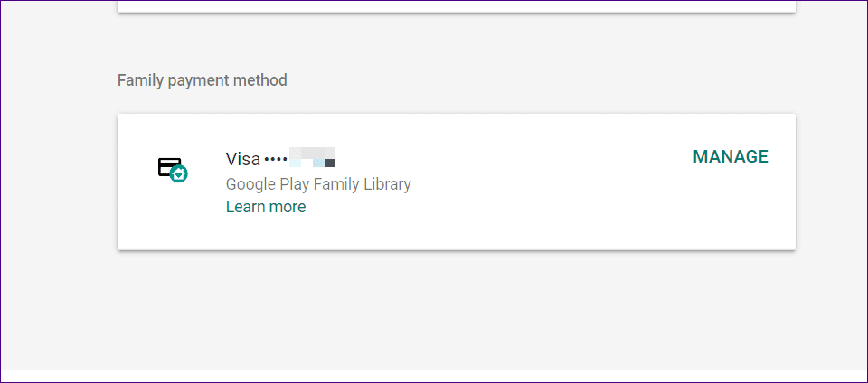868x383 pixels.
Task: Select the masked dots after Visa
Action: pyautogui.click(x=276, y=160)
